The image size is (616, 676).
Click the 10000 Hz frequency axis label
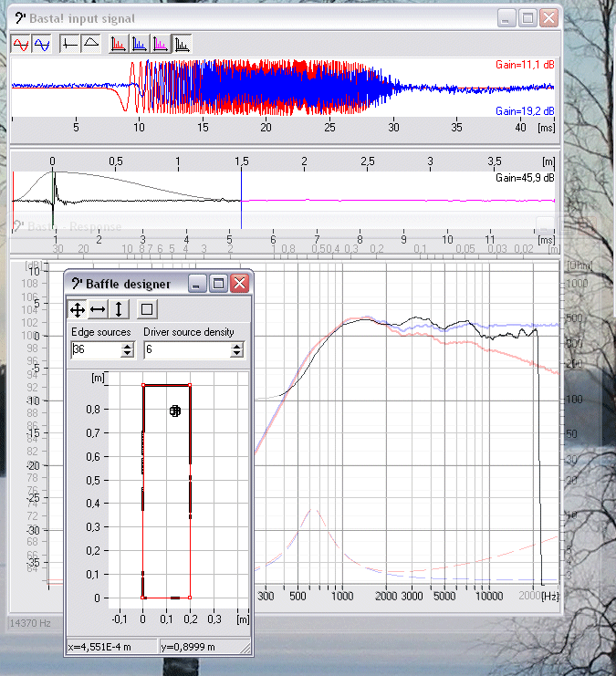tap(489, 596)
